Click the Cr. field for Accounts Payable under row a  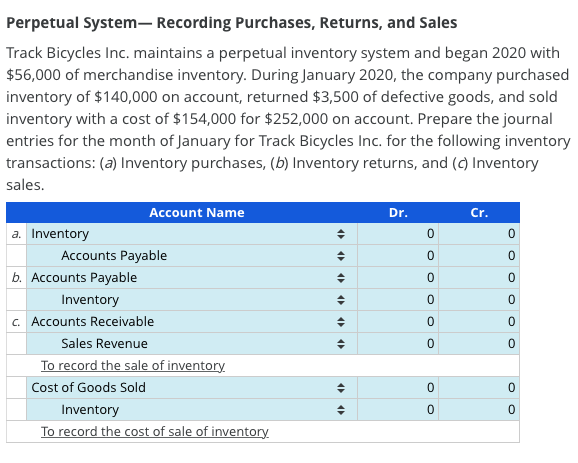click(x=479, y=255)
